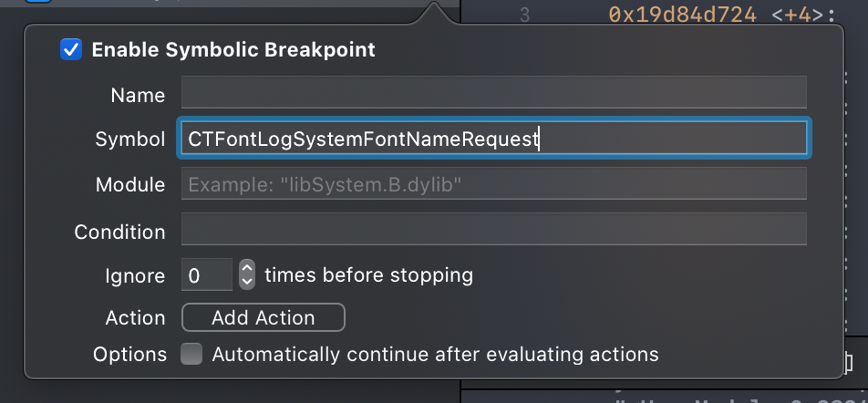This screenshot has height=403, width=868.
Task: Click the "times before stopping" text
Action: pos(368,274)
